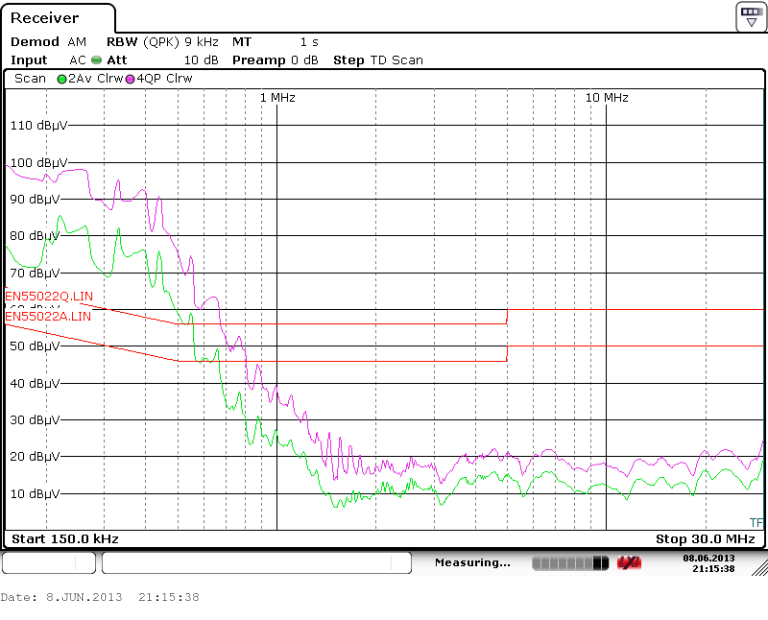The image size is (768, 620).
Task: Select the MT 1 s measurement time
Action: coord(276,42)
